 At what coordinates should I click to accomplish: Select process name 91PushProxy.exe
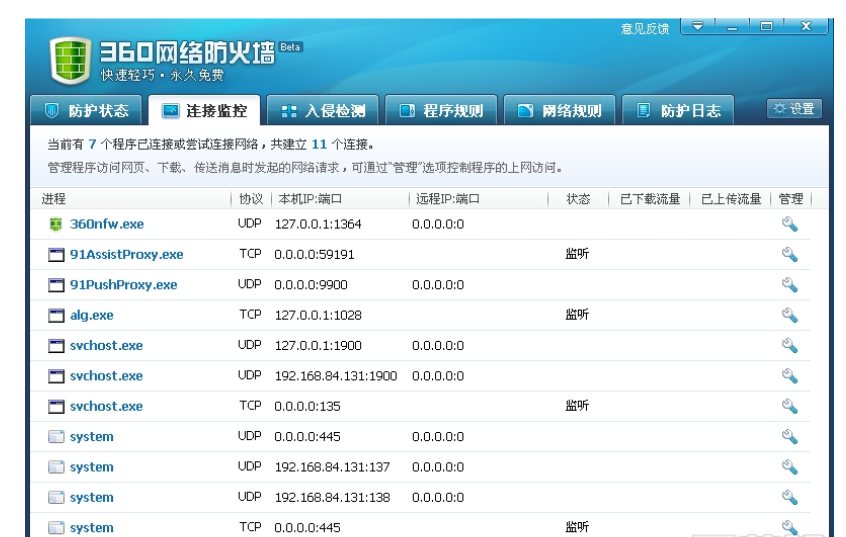[x=123, y=284]
